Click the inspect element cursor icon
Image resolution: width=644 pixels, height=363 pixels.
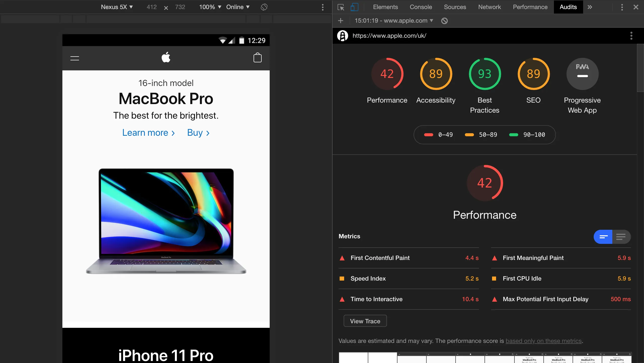click(341, 7)
